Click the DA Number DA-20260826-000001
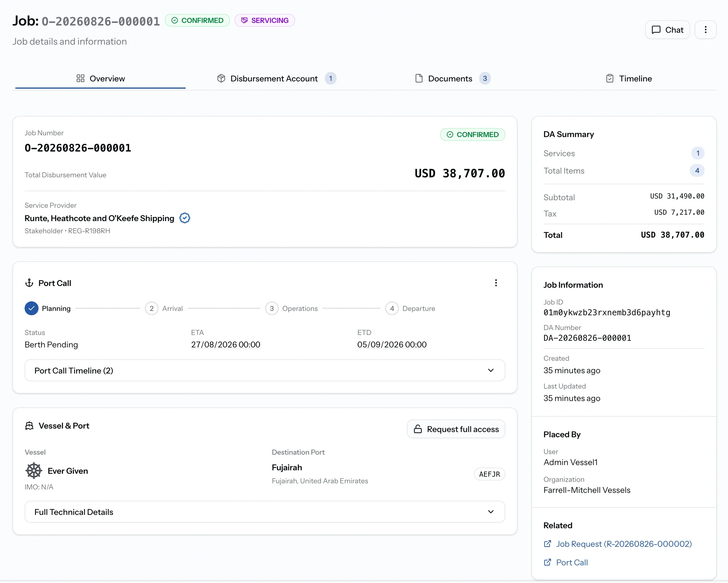728x583 pixels. coord(587,338)
